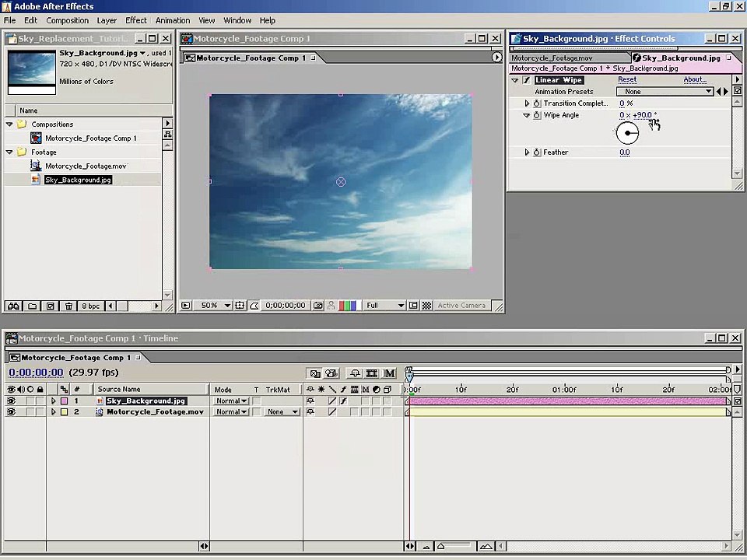747x560 pixels.
Task: Enable motion blur M icon in Timeline
Action: [389, 373]
